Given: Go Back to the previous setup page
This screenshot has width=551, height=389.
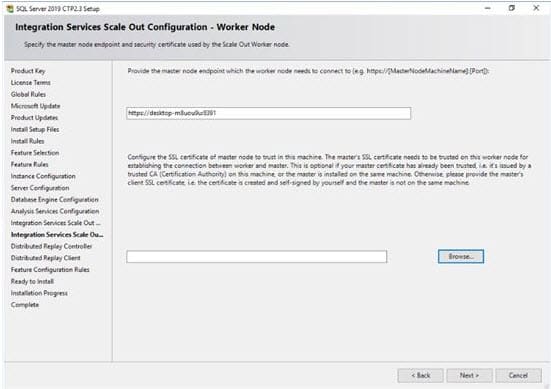Looking at the screenshot, I should point(421,375).
